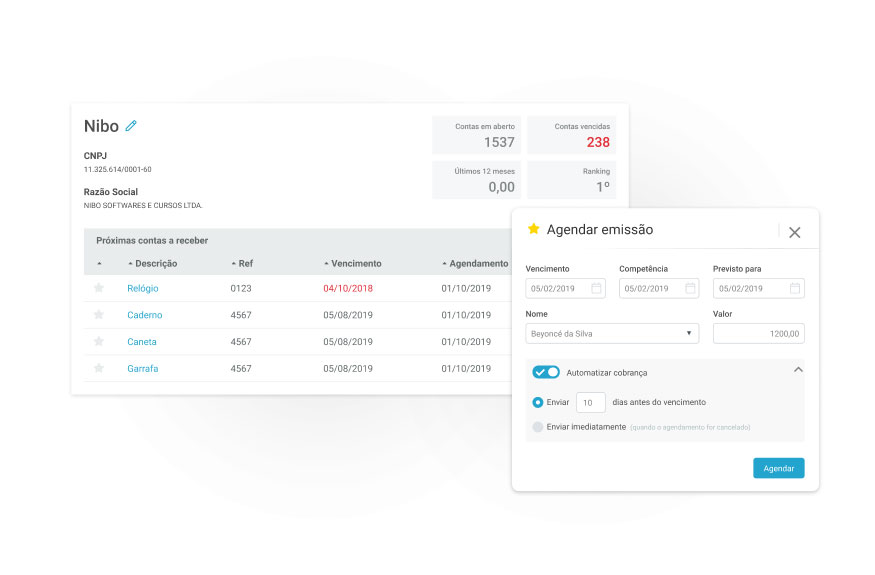Viewport: 875px width, 575px height.
Task: Click Agendamento date in Relógio row
Action: click(x=466, y=288)
